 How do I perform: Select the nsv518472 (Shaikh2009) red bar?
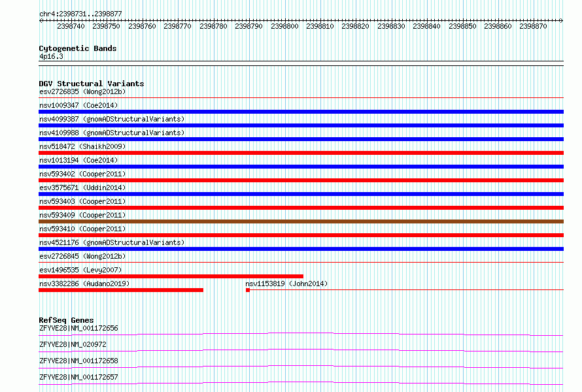click(301, 153)
